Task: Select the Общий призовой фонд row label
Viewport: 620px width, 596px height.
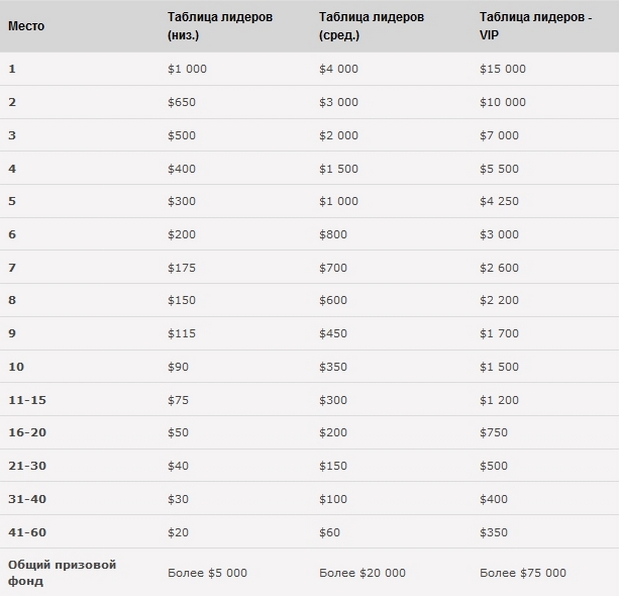Action: [x=62, y=573]
